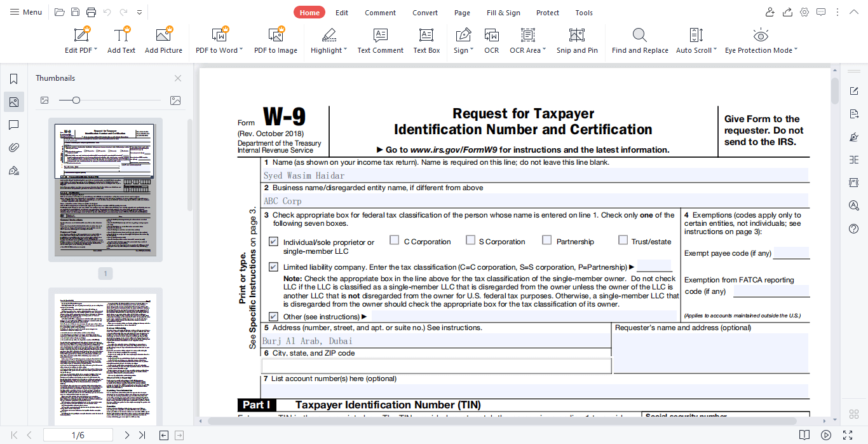Click the Text Comment tool
The height and width of the screenshot is (444, 868).
coord(380,36)
